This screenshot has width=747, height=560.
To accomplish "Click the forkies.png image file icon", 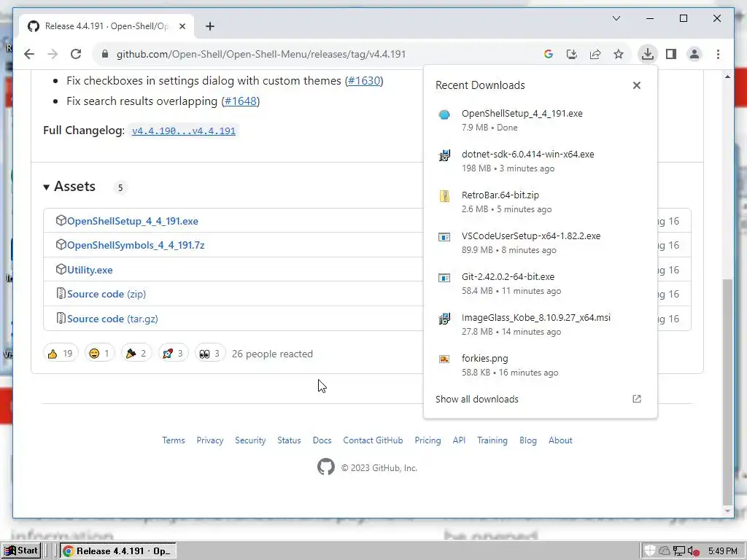I will tap(444, 359).
